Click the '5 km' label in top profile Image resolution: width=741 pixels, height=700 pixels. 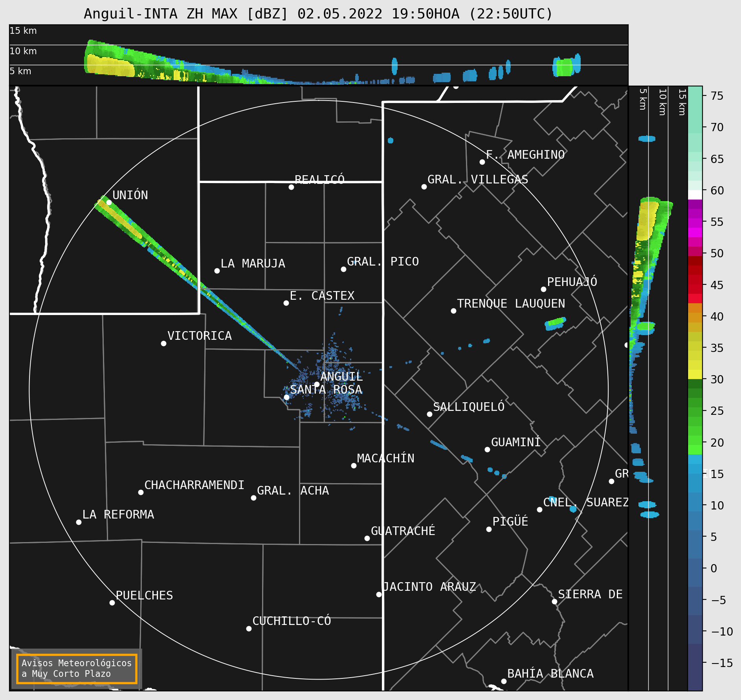pyautogui.click(x=20, y=71)
